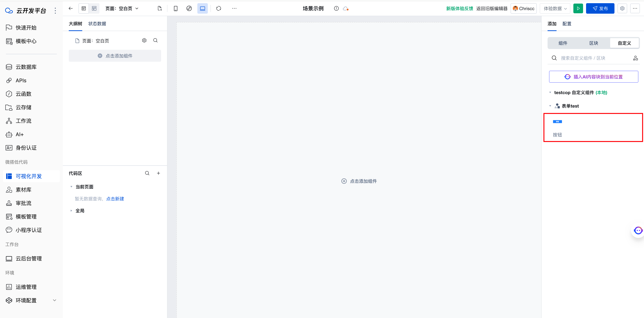The image size is (644, 318).
Task: Search inside the code area panel
Action: 147,173
